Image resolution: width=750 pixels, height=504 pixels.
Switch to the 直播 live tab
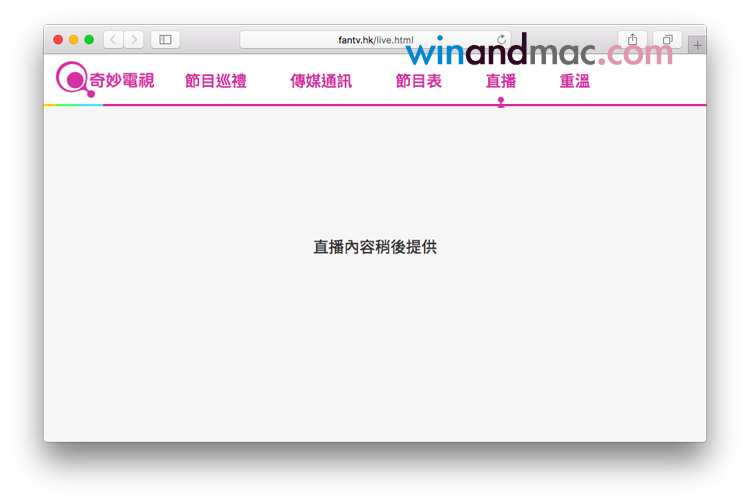pos(500,81)
